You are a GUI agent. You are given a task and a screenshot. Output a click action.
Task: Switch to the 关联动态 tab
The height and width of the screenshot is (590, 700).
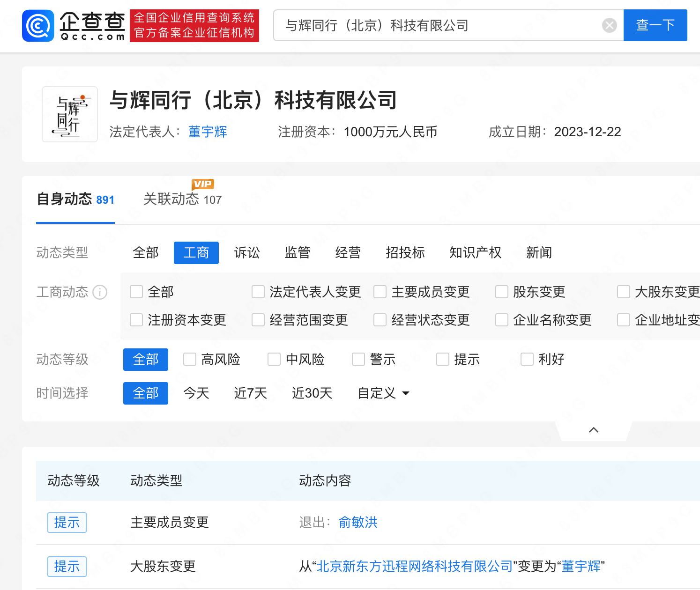pos(182,199)
